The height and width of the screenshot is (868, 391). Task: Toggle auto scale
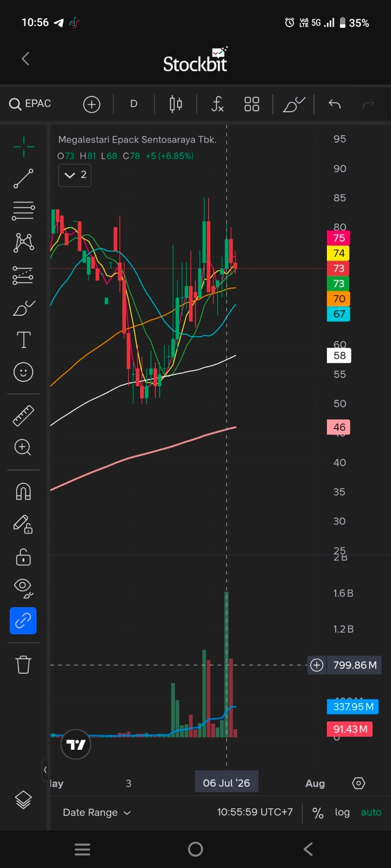(371, 812)
